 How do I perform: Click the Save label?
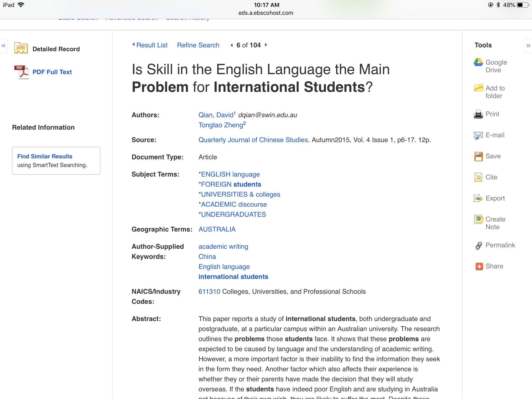click(493, 156)
